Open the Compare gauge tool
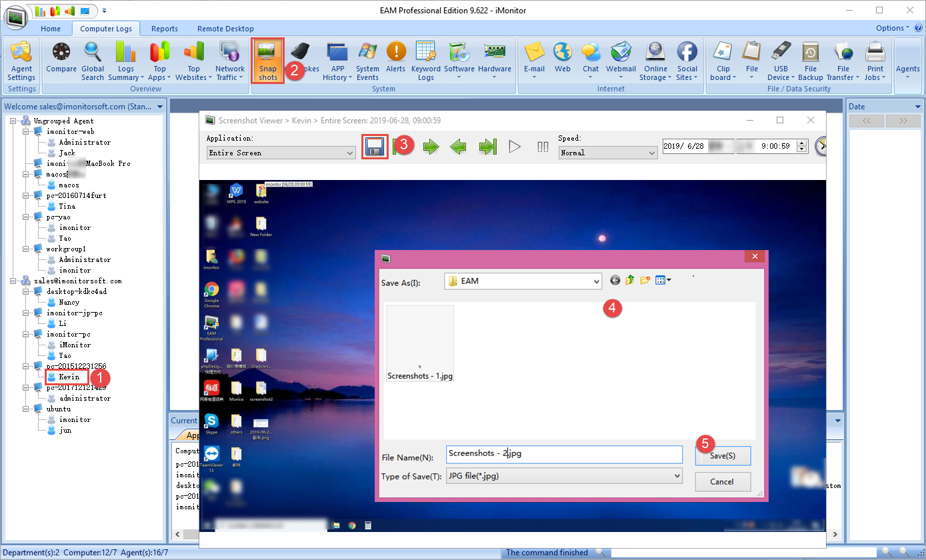This screenshot has height=560, width=926. pyautogui.click(x=61, y=57)
